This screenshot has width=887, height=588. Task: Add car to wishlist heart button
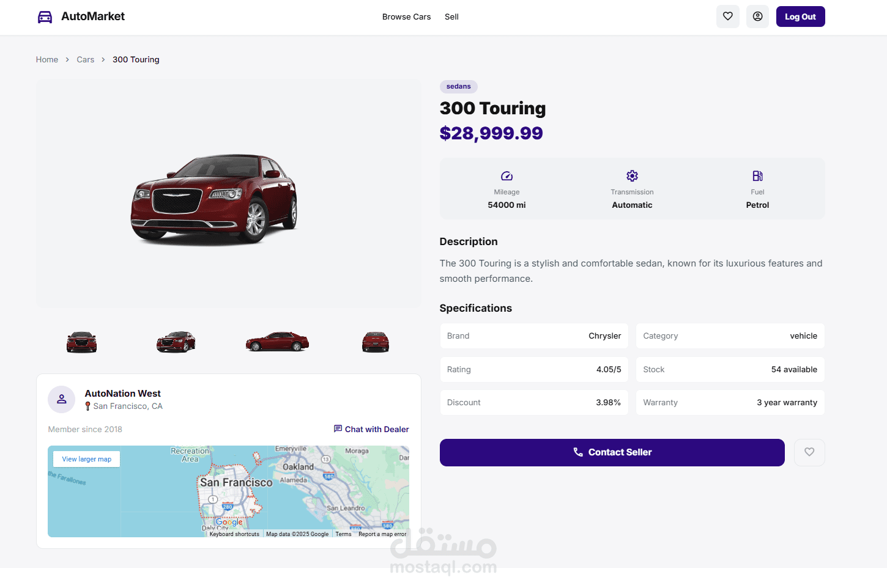(x=809, y=452)
